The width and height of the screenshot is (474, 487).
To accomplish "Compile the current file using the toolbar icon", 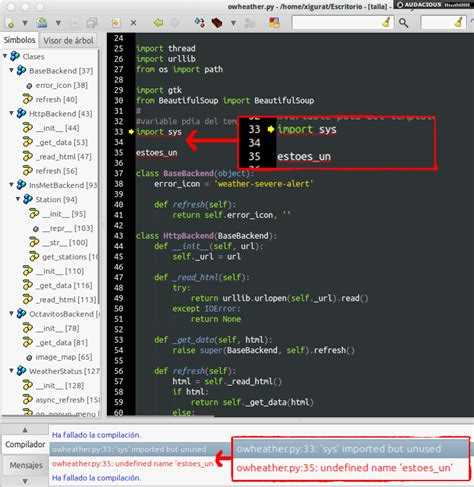I will click(x=200, y=23).
